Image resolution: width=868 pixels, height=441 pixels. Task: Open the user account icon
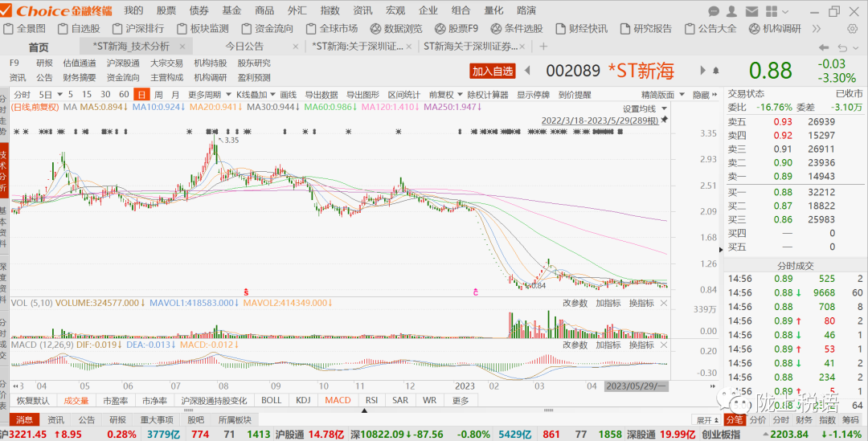click(731, 10)
